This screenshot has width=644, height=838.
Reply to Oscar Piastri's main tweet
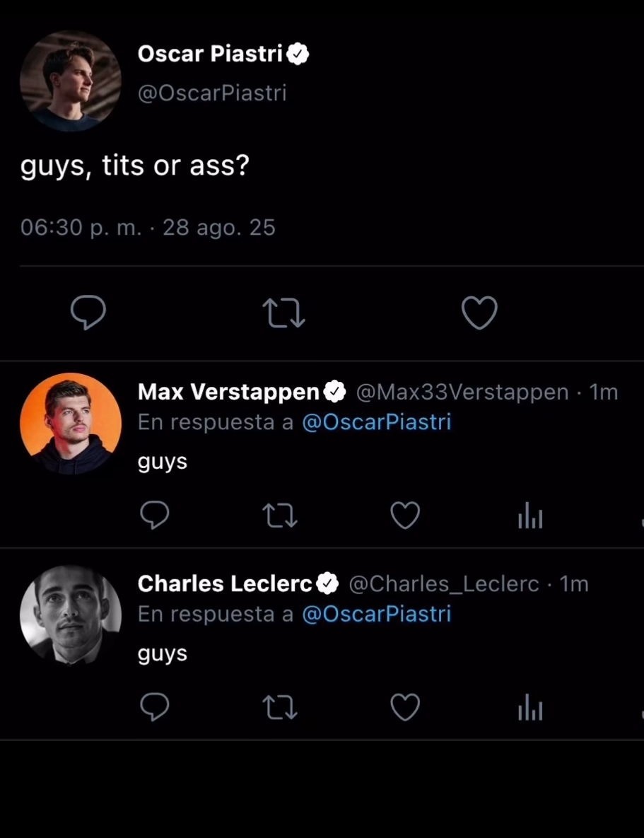(88, 313)
